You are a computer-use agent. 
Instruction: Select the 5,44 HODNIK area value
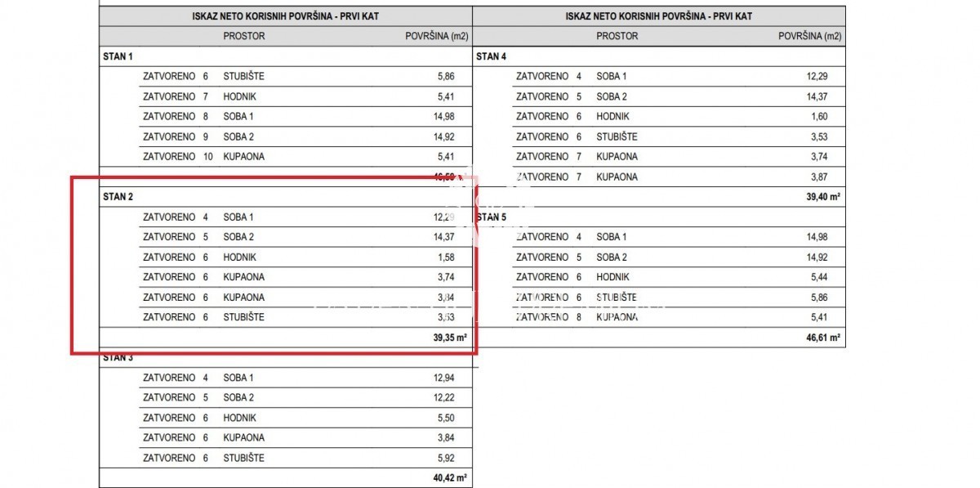[x=818, y=277]
